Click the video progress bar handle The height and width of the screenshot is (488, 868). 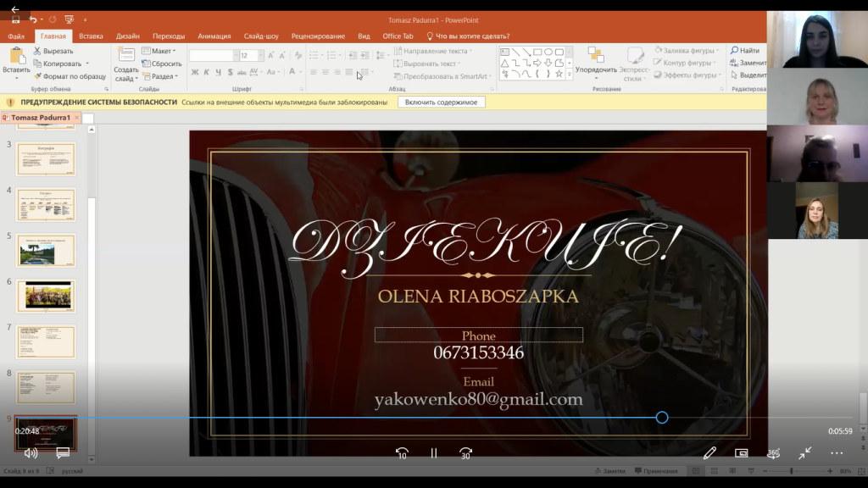[662, 418]
